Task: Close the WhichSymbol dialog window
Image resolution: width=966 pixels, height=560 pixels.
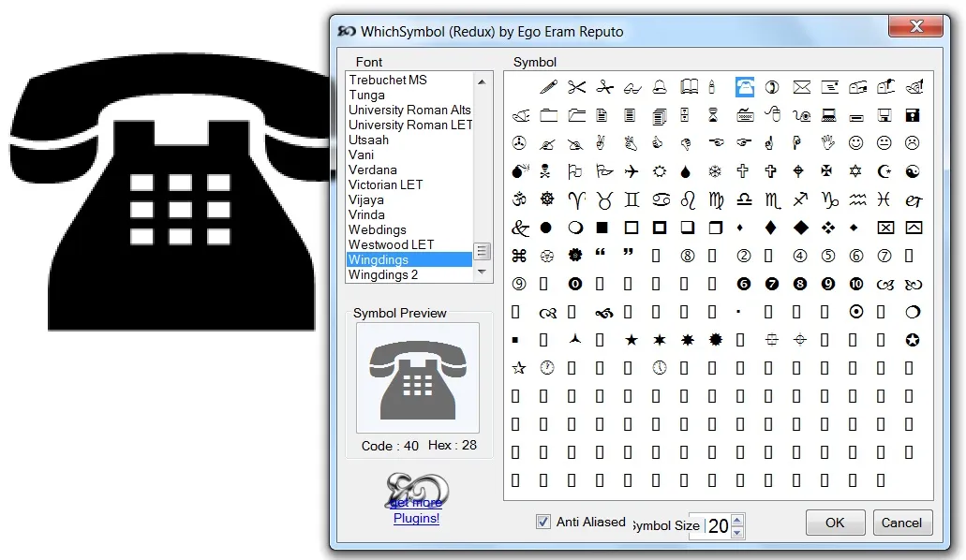Action: point(916,26)
